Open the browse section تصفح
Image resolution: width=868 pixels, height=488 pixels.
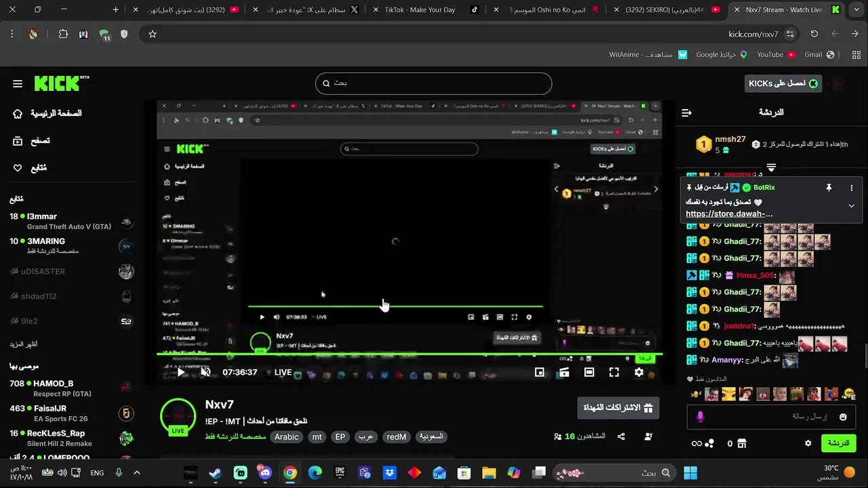[x=31, y=141]
